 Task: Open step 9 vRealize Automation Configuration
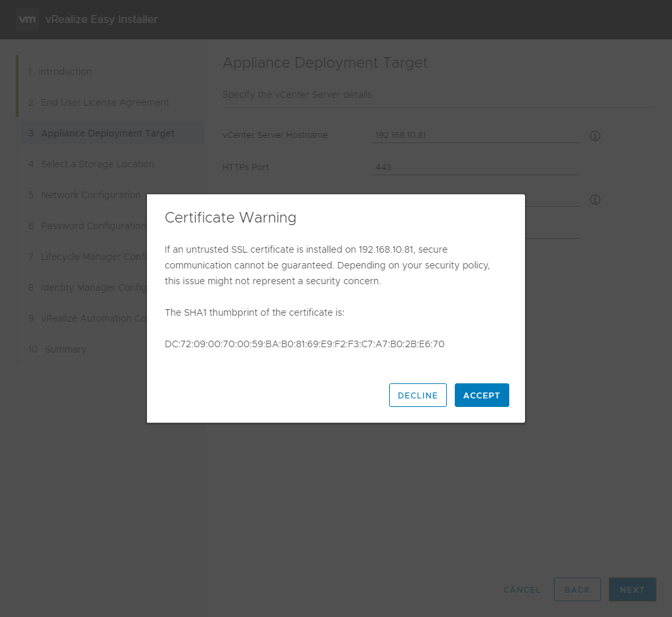point(87,318)
